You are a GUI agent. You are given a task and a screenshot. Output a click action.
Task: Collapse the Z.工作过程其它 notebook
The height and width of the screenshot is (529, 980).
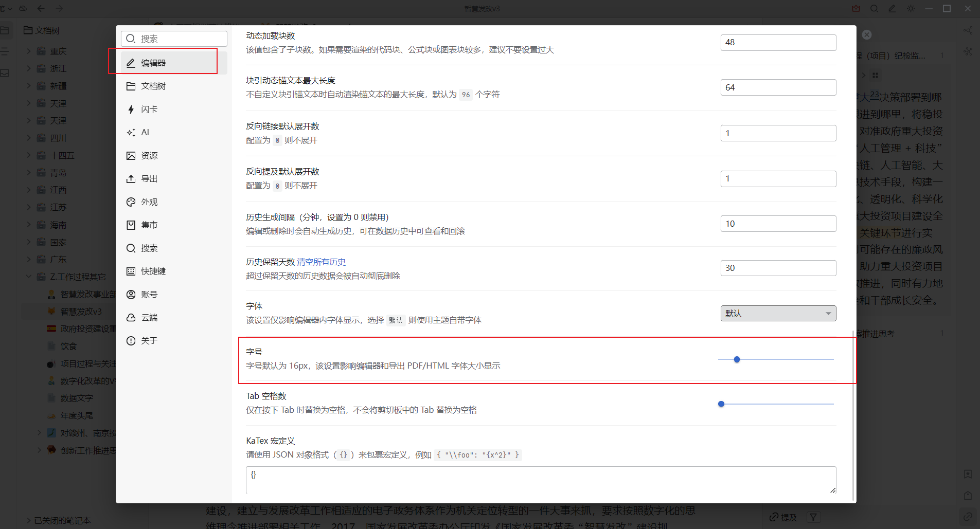[x=29, y=277]
